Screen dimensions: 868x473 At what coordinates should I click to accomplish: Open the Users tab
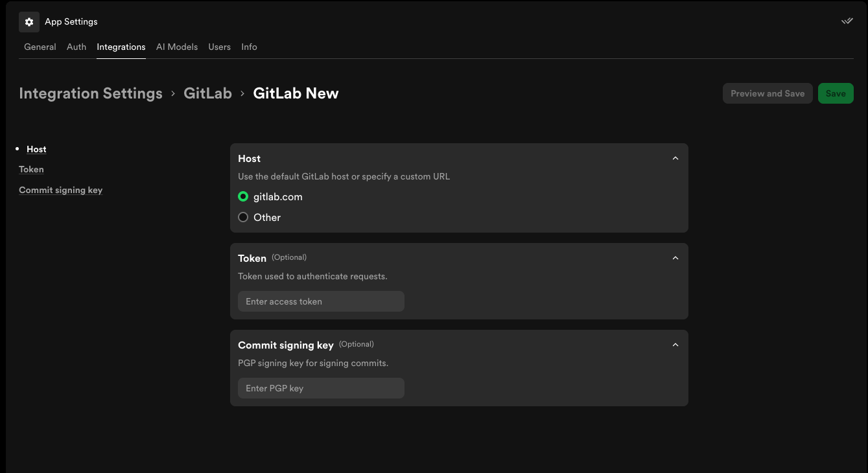point(220,47)
